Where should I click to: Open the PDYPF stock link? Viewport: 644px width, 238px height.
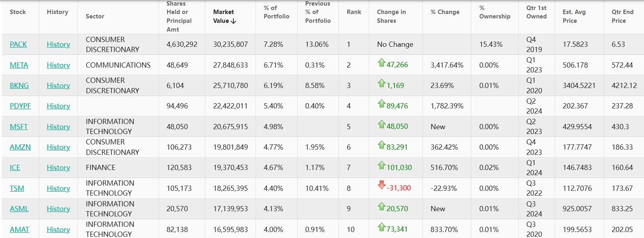click(x=20, y=106)
